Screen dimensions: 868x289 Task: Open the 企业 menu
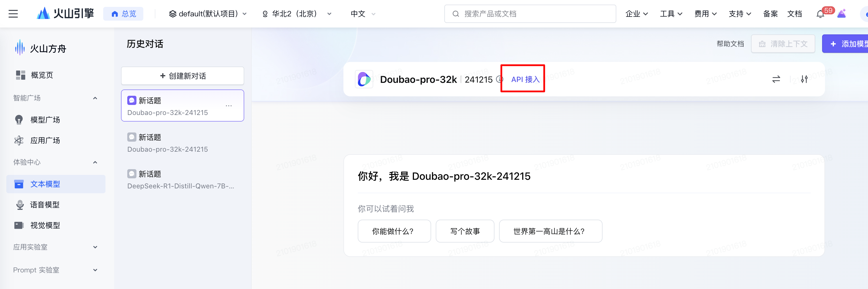coord(636,14)
